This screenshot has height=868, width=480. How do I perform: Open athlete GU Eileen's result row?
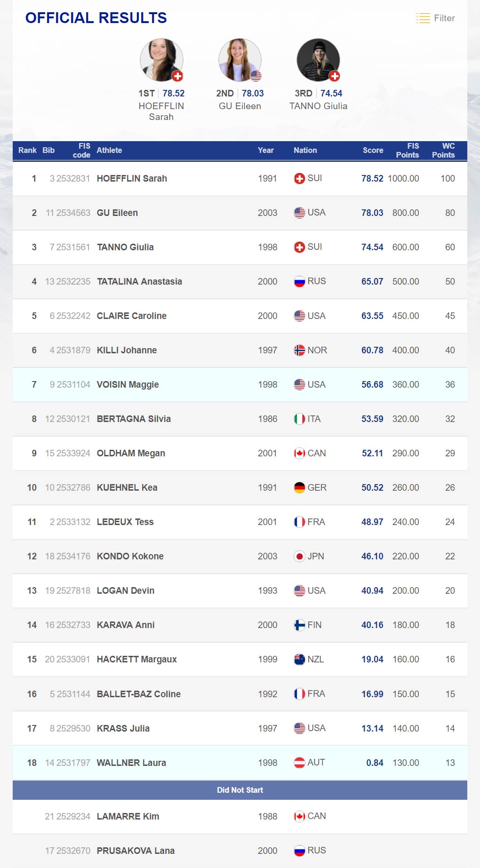(x=117, y=213)
